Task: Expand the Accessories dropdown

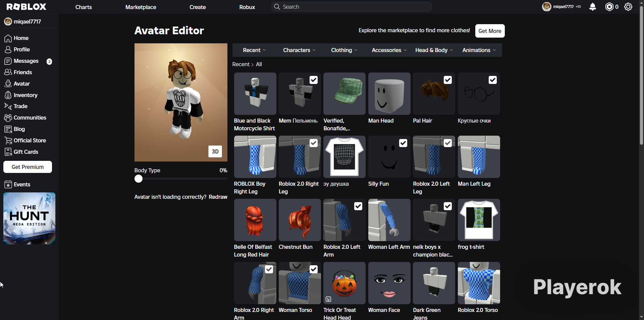Action: point(389,50)
